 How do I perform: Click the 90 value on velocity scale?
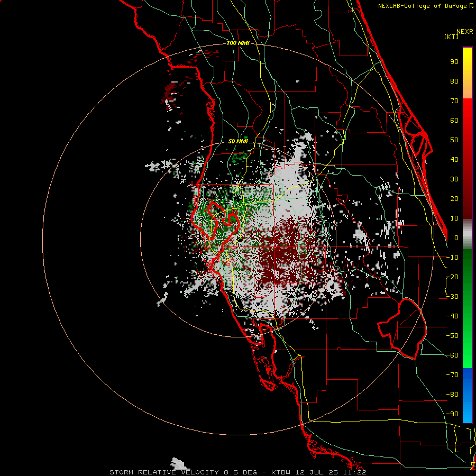tap(454, 62)
